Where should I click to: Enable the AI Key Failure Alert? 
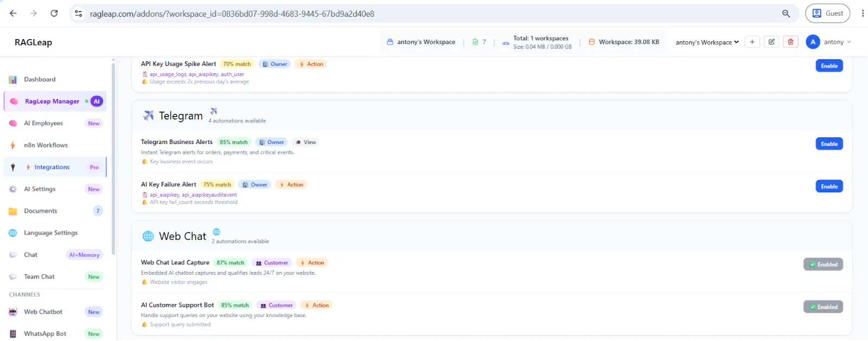tap(829, 186)
